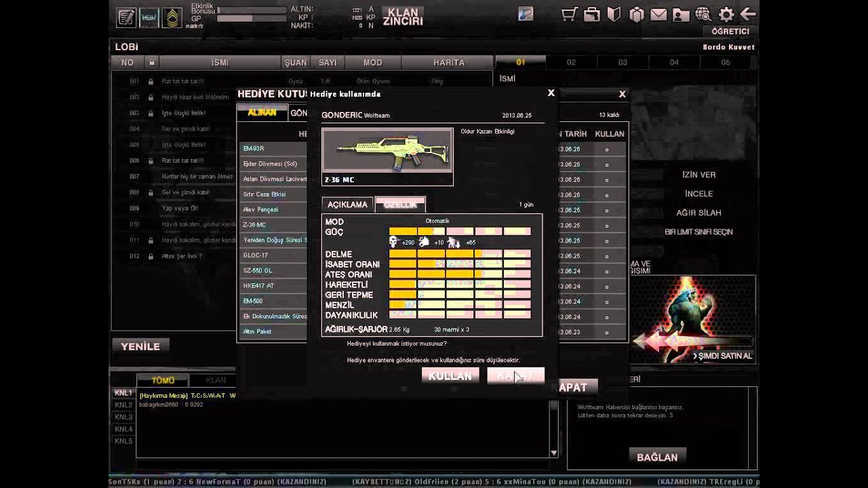Select gift row Ejder Dövmesi (Sol)

[273, 164]
